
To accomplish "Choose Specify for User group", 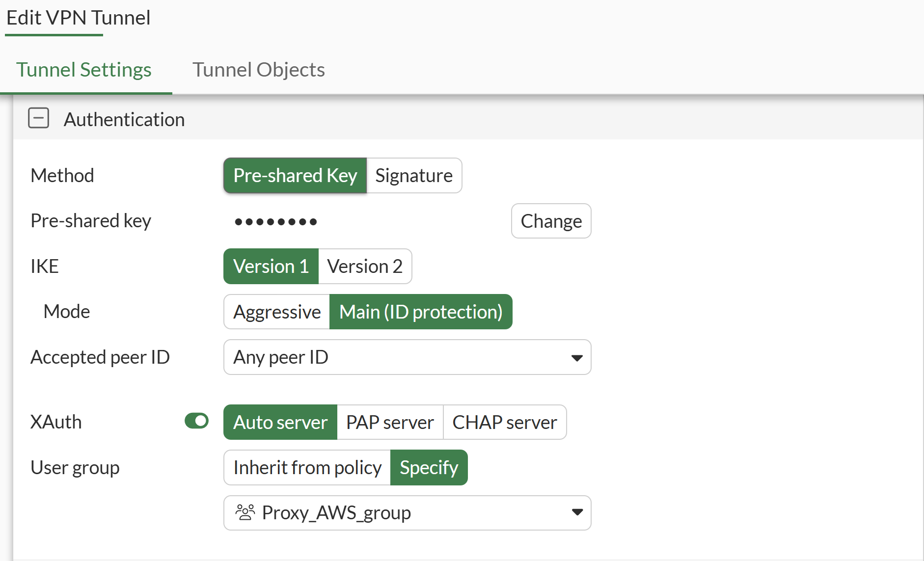I will coord(429,468).
